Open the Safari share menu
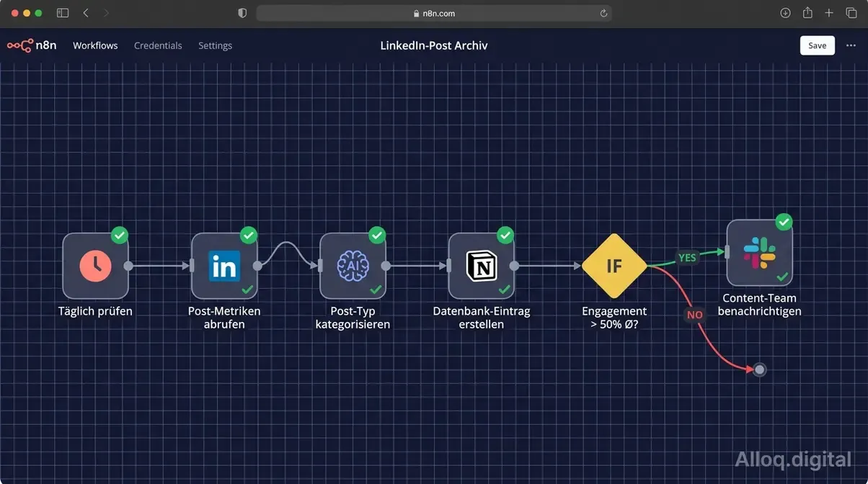The width and height of the screenshot is (868, 484). 807,13
